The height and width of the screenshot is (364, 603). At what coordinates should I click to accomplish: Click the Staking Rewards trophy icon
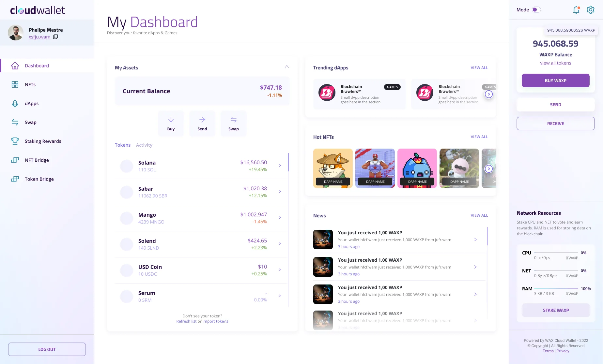[15, 141]
